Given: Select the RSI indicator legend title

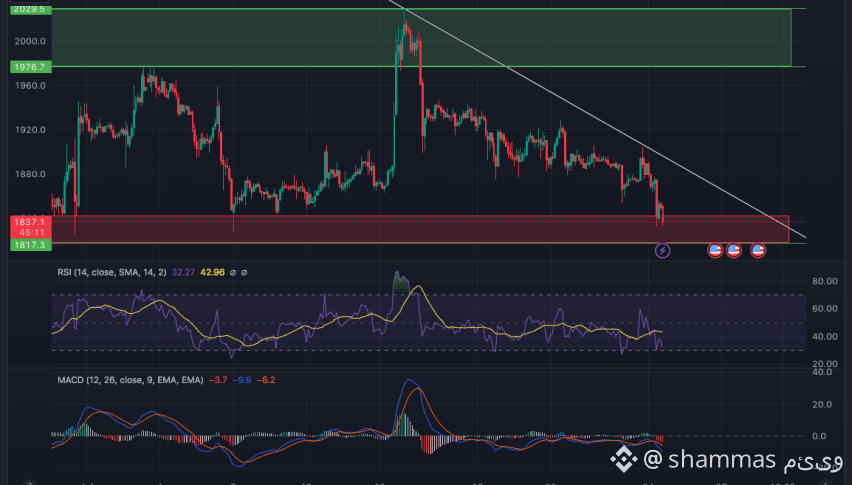Looking at the screenshot, I should [112, 272].
